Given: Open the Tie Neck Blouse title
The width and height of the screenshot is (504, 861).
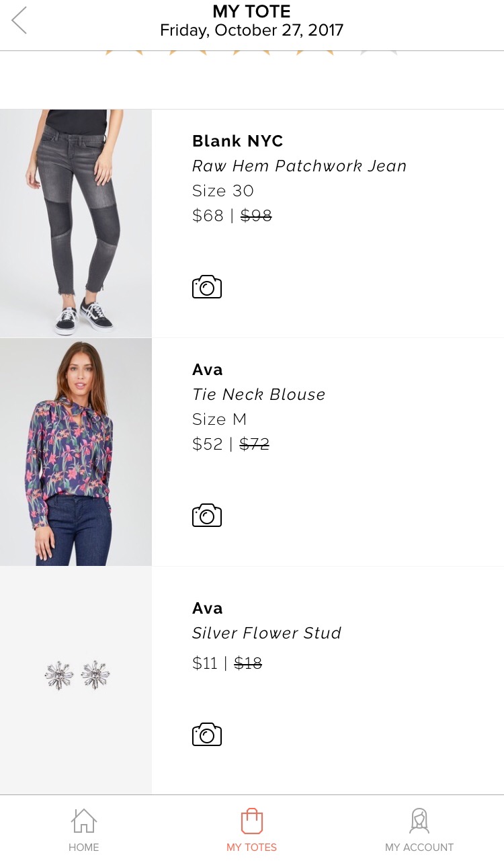Looking at the screenshot, I should pos(259,395).
